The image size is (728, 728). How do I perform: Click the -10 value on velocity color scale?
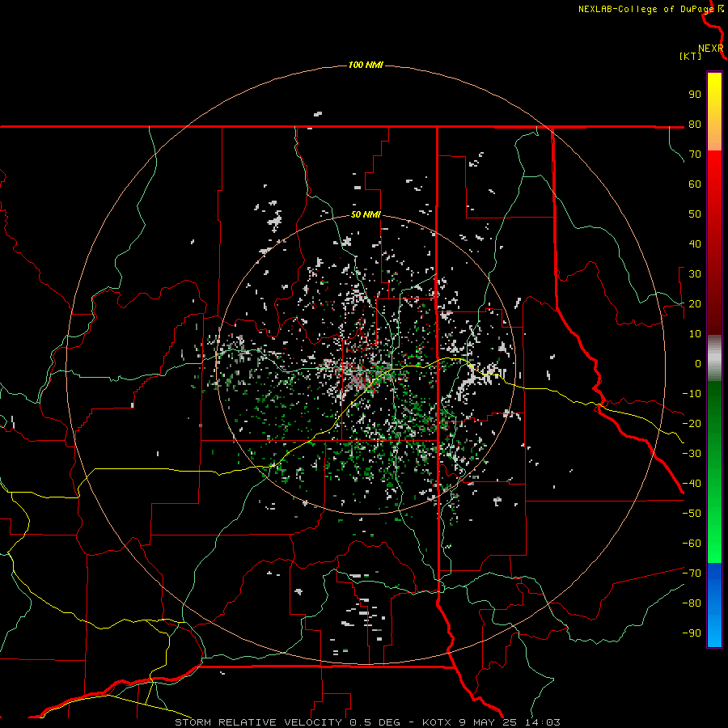coord(692,394)
